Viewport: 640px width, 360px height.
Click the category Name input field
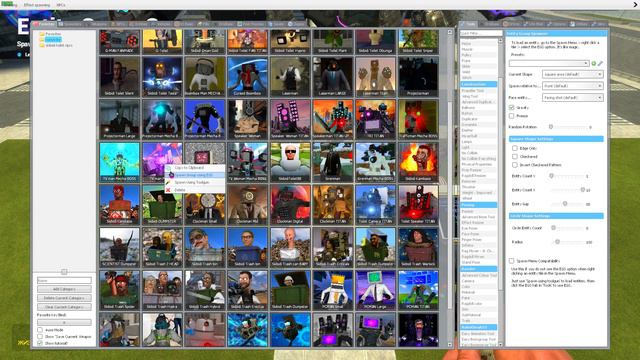coord(64,280)
